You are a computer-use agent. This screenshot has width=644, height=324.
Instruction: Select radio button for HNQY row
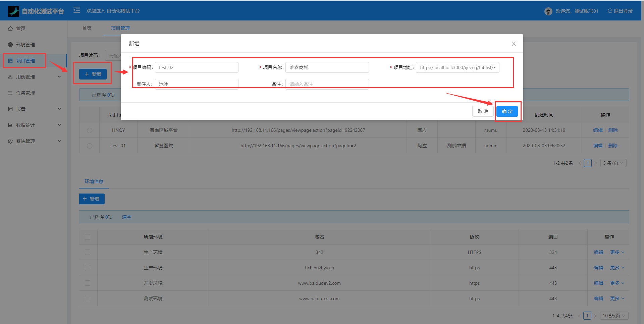tap(90, 130)
